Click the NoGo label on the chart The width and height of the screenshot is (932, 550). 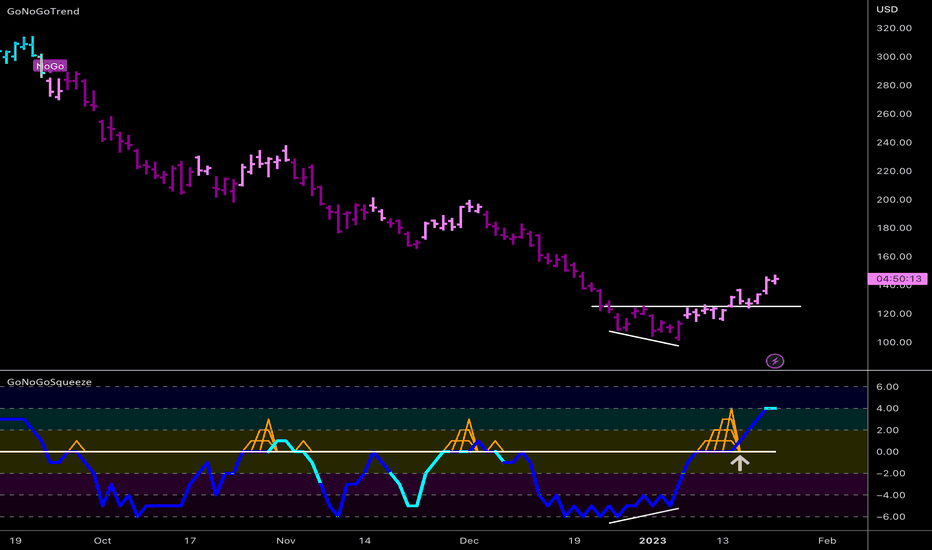click(x=50, y=66)
